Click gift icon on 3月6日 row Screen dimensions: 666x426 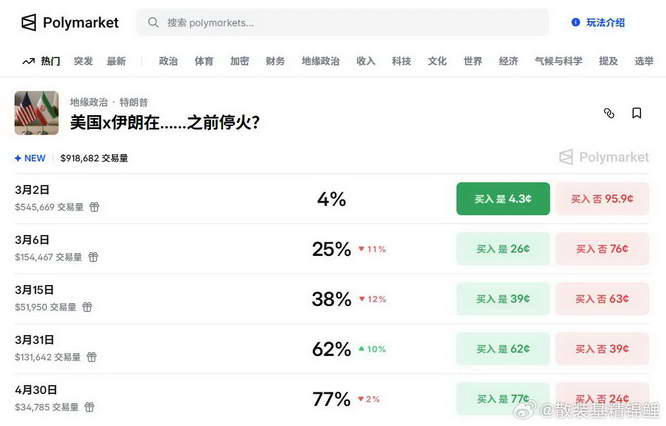[x=93, y=257]
